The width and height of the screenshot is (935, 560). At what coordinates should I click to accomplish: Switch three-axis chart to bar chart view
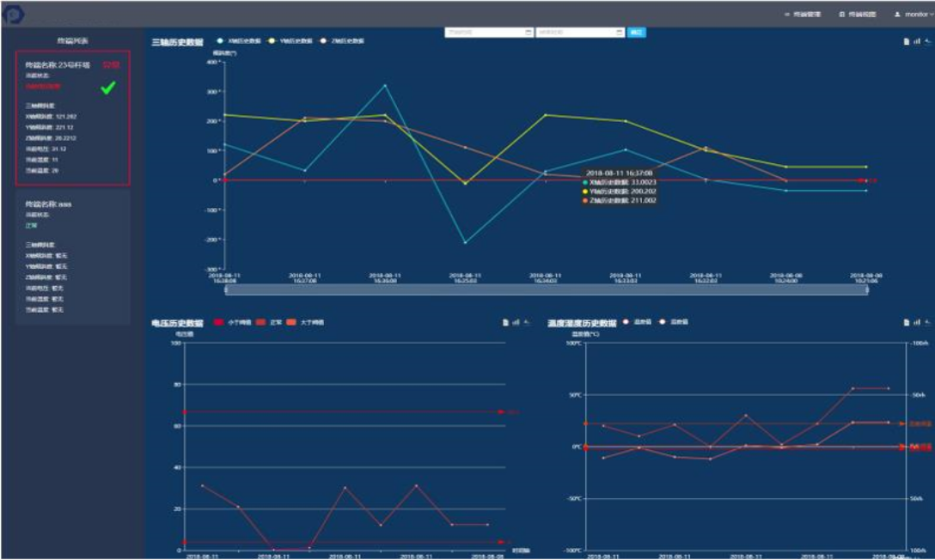click(916, 41)
